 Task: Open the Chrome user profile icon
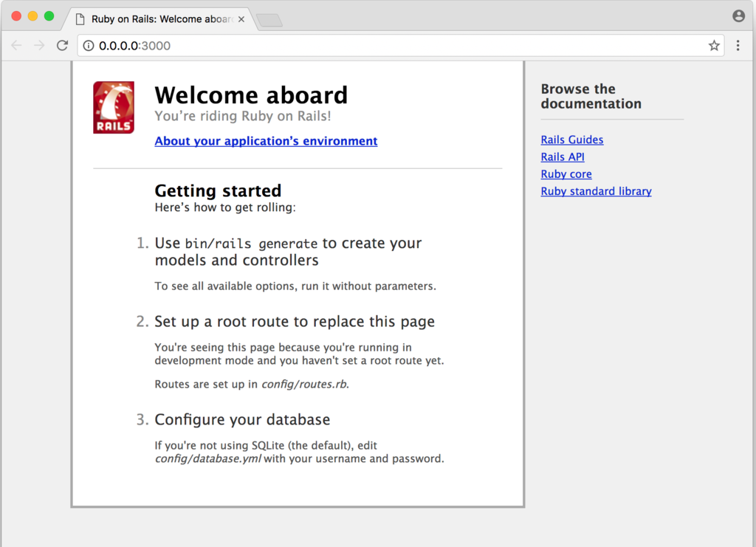(738, 16)
